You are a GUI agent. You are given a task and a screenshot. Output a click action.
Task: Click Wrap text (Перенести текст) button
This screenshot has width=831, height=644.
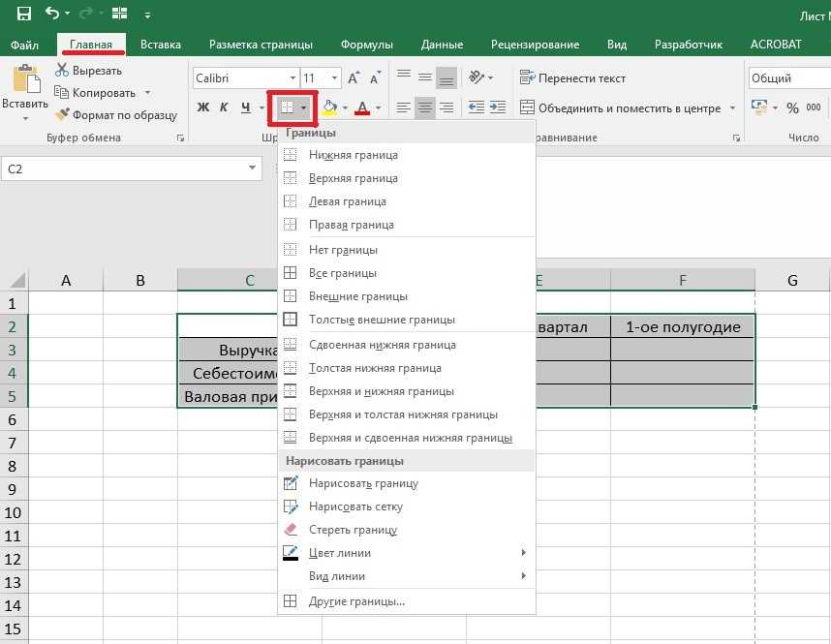[x=573, y=77]
